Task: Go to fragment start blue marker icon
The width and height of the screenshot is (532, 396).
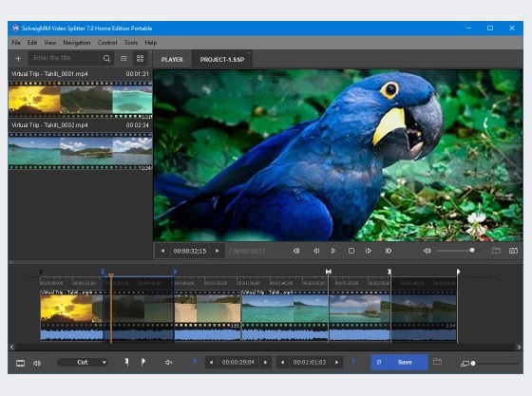Action: tap(195, 362)
